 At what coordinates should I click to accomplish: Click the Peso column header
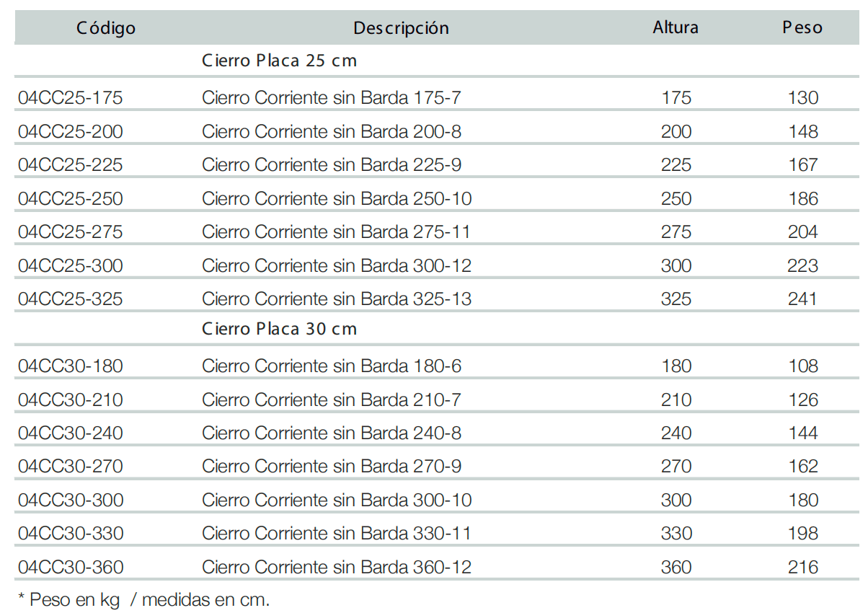click(x=802, y=28)
